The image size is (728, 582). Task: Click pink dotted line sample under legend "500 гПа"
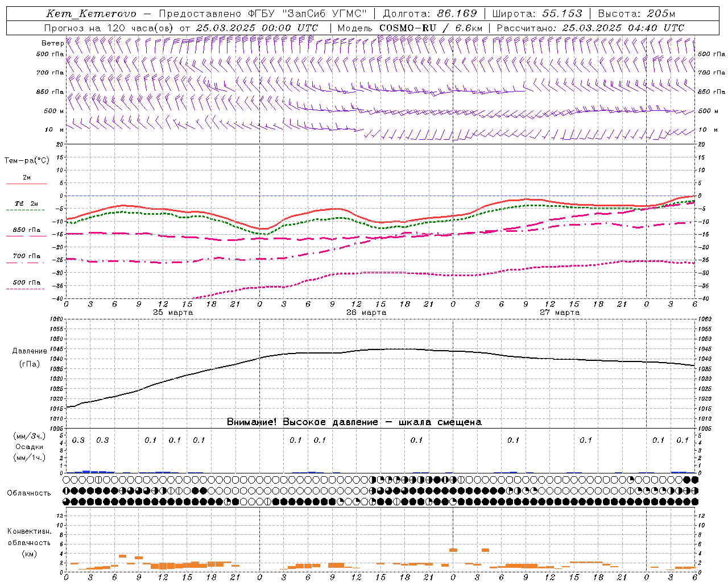click(x=26, y=289)
